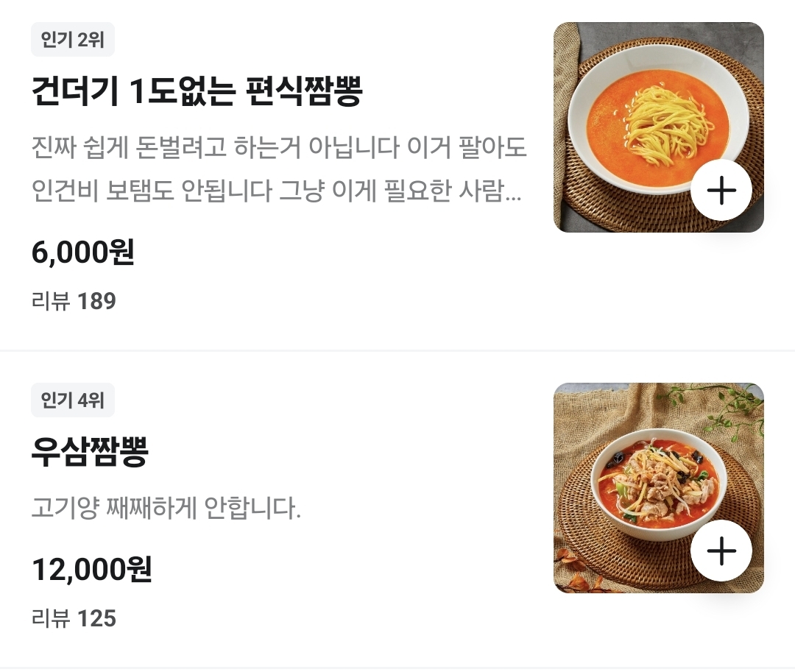Tap the 12,000원 price
The height and width of the screenshot is (672, 795).
coord(91,570)
